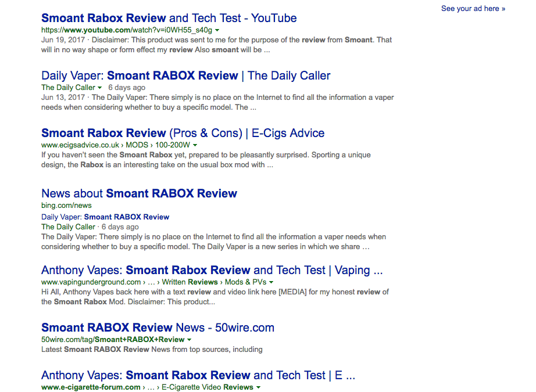The image size is (536, 392).
Task: Click the www.e-cigarette-forum.com URL text
Action: [91, 387]
